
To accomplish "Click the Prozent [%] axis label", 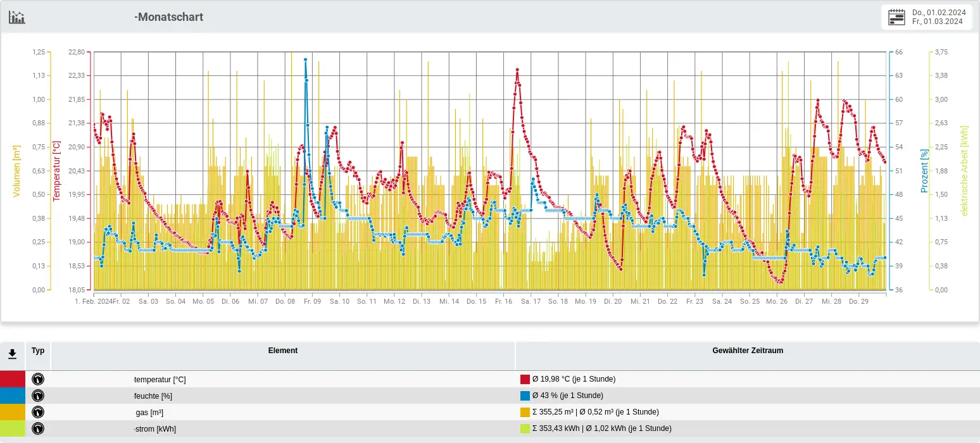I will [x=924, y=172].
